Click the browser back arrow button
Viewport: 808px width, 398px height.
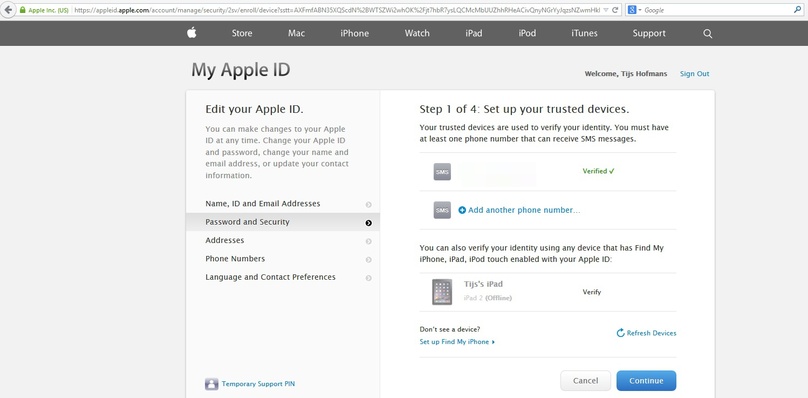coord(8,10)
